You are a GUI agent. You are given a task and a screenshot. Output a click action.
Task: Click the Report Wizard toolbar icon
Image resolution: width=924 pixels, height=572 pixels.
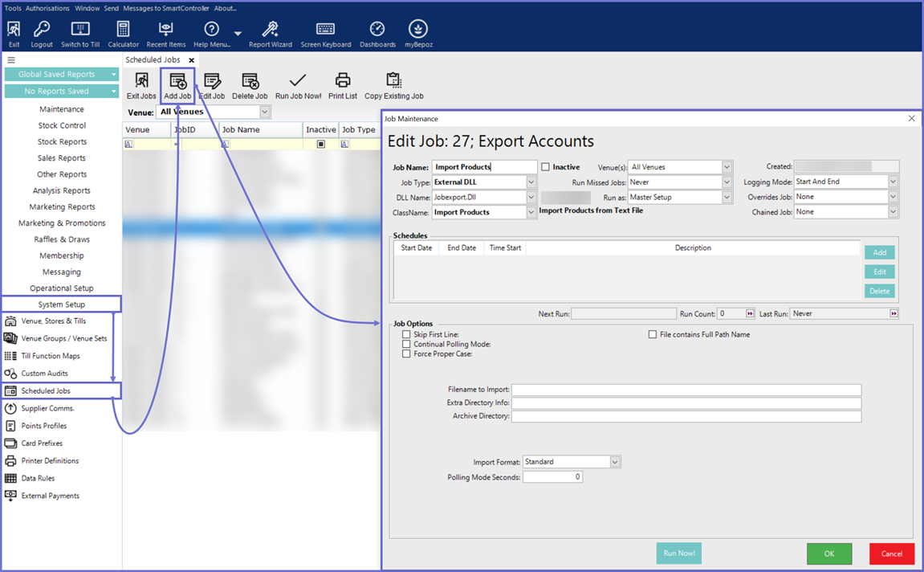270,31
